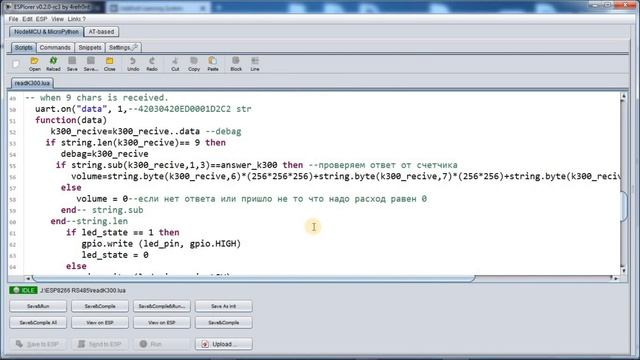Close the current file using toolbar Close

(109, 64)
